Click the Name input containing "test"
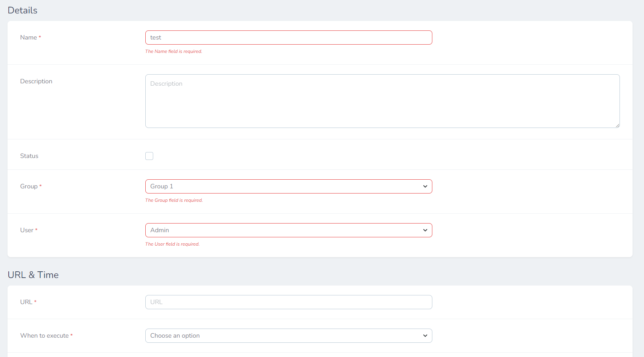Viewport: 644px width, 357px height. tap(289, 37)
